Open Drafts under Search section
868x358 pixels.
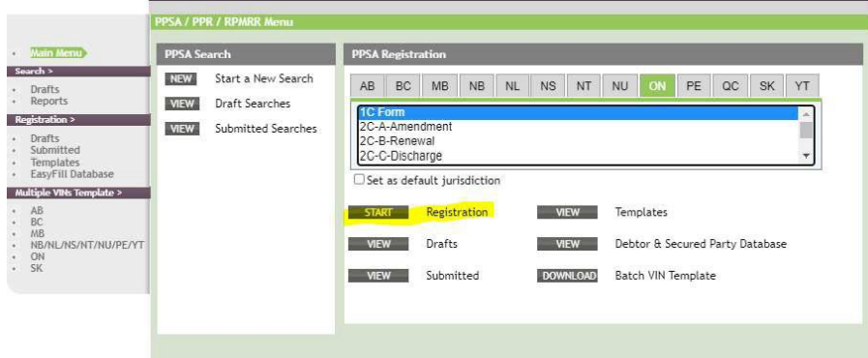(x=45, y=89)
